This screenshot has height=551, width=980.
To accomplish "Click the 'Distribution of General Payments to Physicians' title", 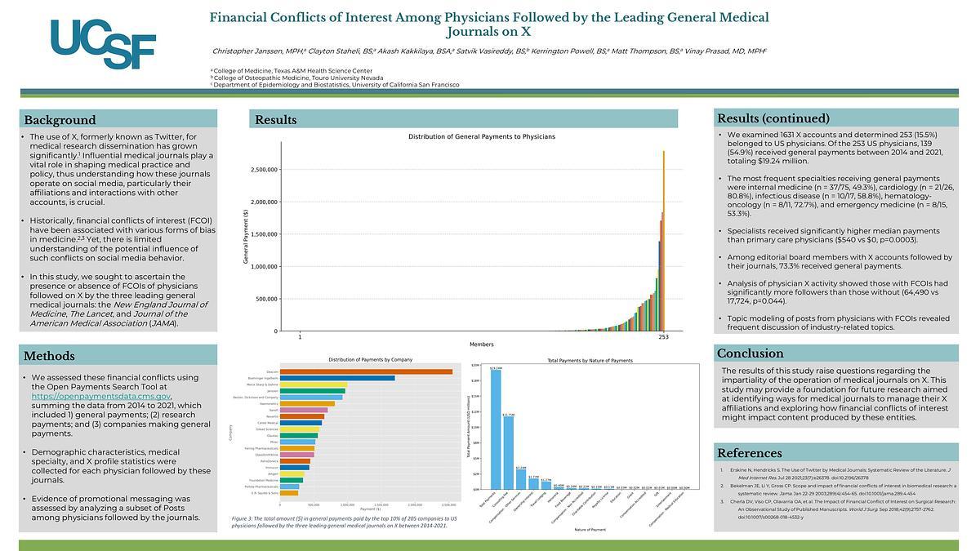I will 481,136.
